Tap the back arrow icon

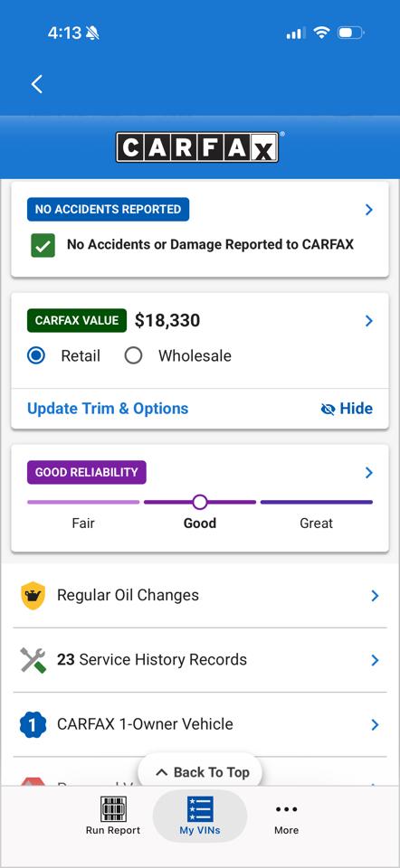(x=36, y=84)
